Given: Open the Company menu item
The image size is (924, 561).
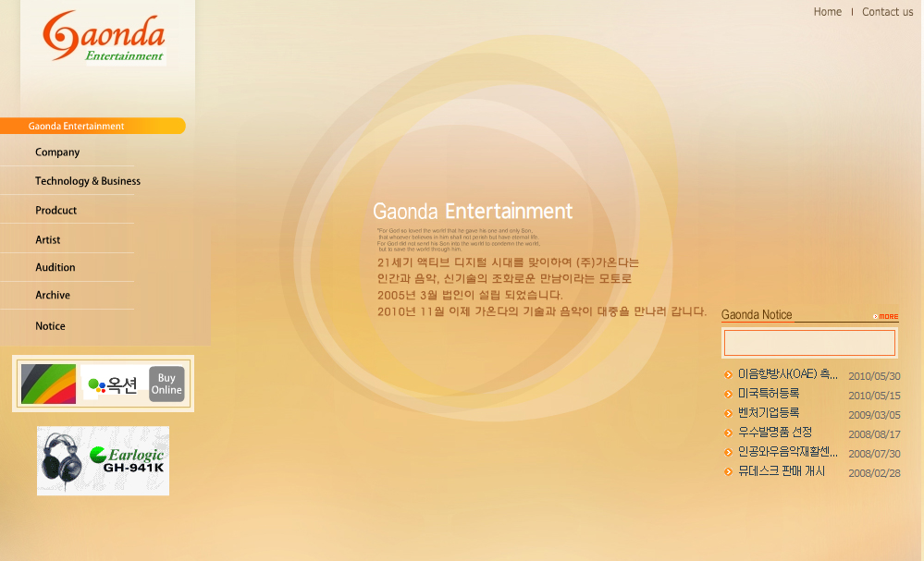Looking at the screenshot, I should coord(57,152).
